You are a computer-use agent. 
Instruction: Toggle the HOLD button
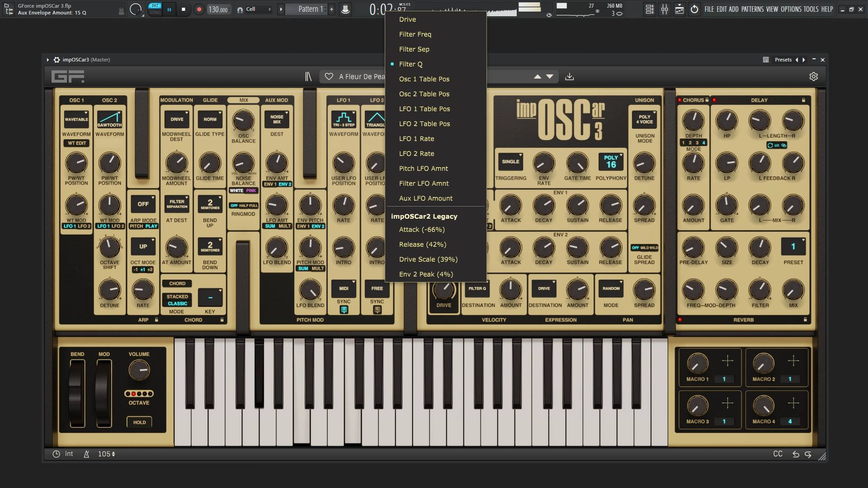[139, 422]
